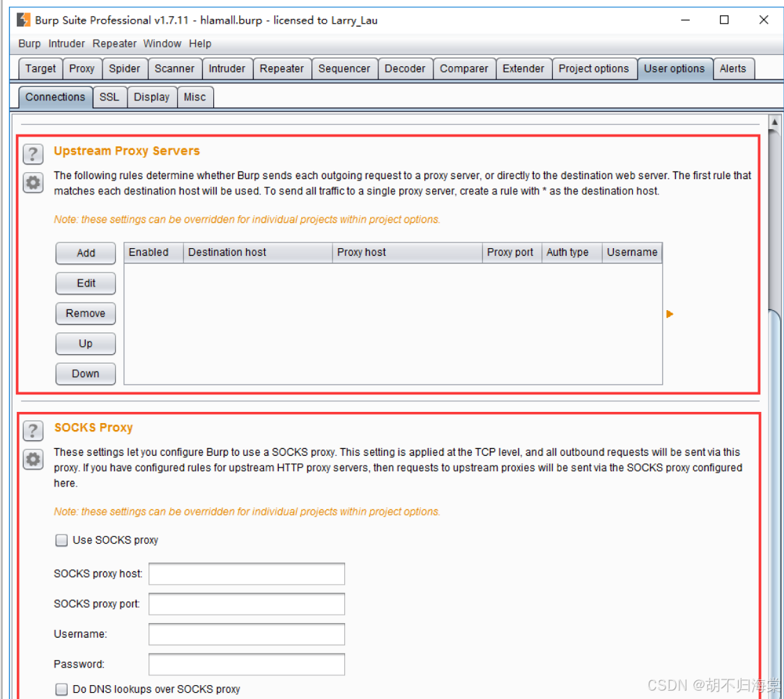Screen dimensions: 784x699
Task: Open the Display sub-tab
Action: click(152, 97)
